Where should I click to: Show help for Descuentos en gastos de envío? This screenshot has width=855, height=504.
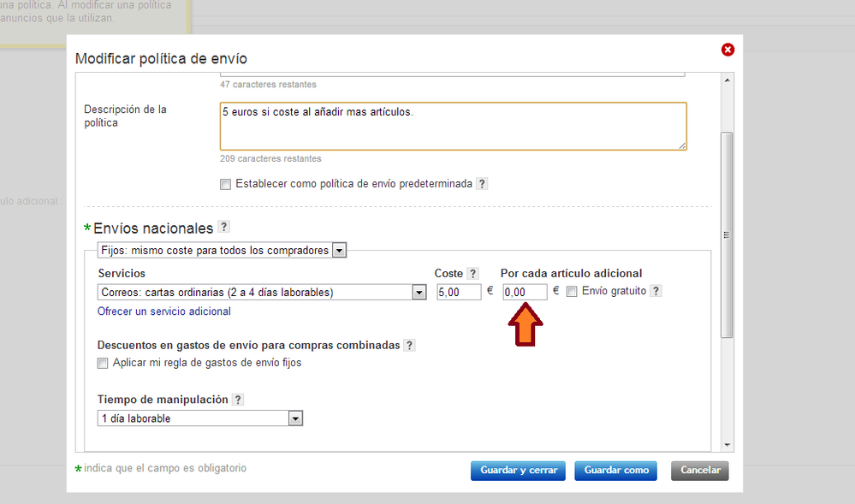410,346
